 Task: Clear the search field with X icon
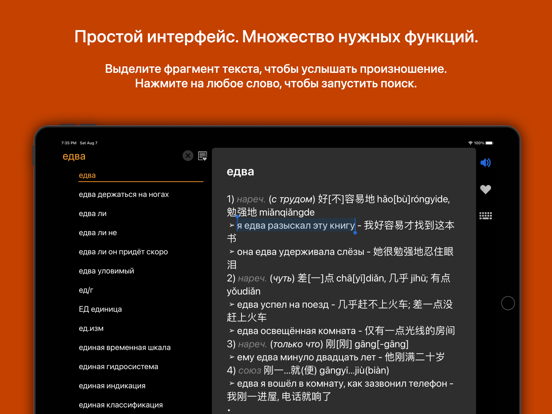188,156
